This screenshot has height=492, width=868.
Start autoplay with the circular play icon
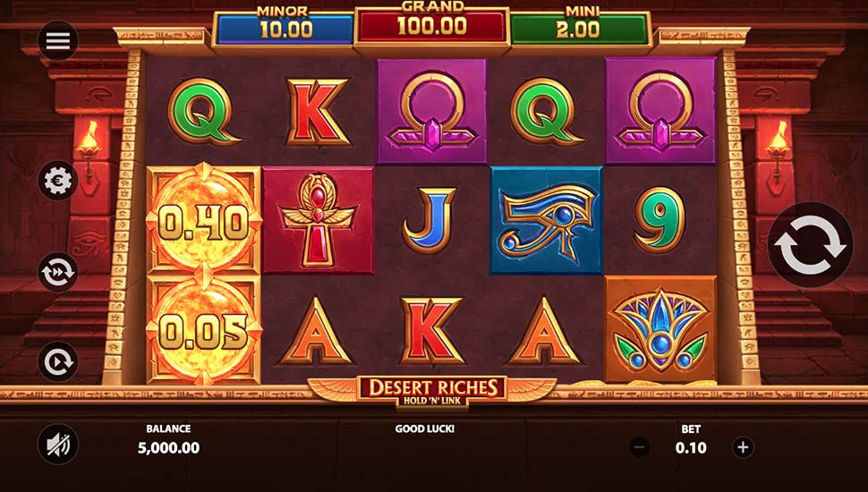click(57, 361)
